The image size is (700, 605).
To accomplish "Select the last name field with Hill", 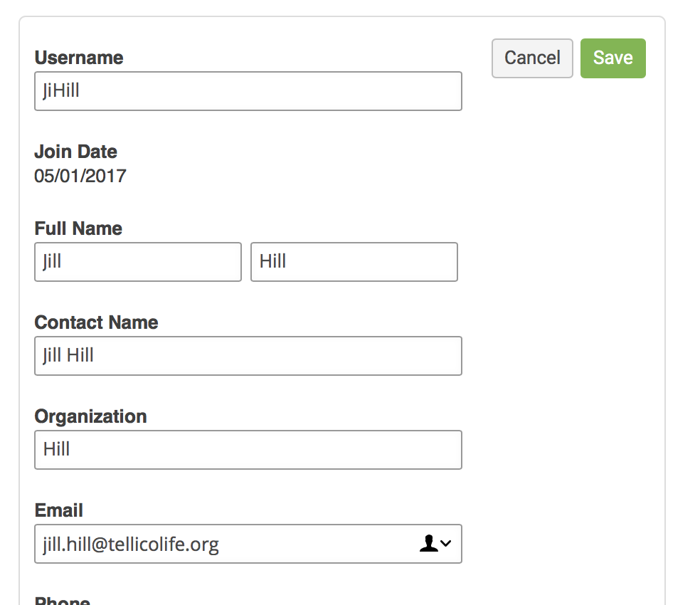I will tap(354, 262).
